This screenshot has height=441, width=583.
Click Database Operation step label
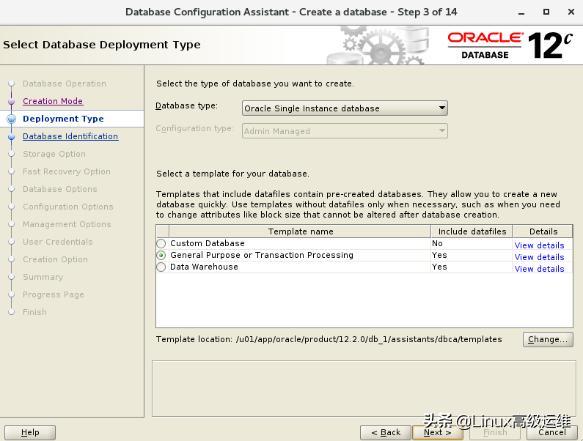point(64,84)
